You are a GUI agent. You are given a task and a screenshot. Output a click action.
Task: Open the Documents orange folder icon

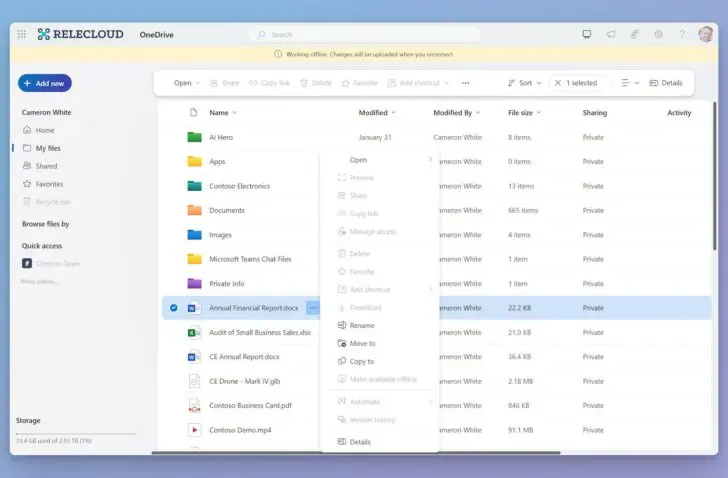tap(194, 210)
